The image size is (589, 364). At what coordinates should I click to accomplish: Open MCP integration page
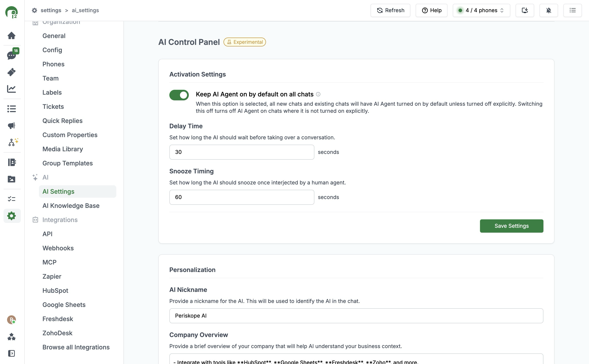coord(50,262)
